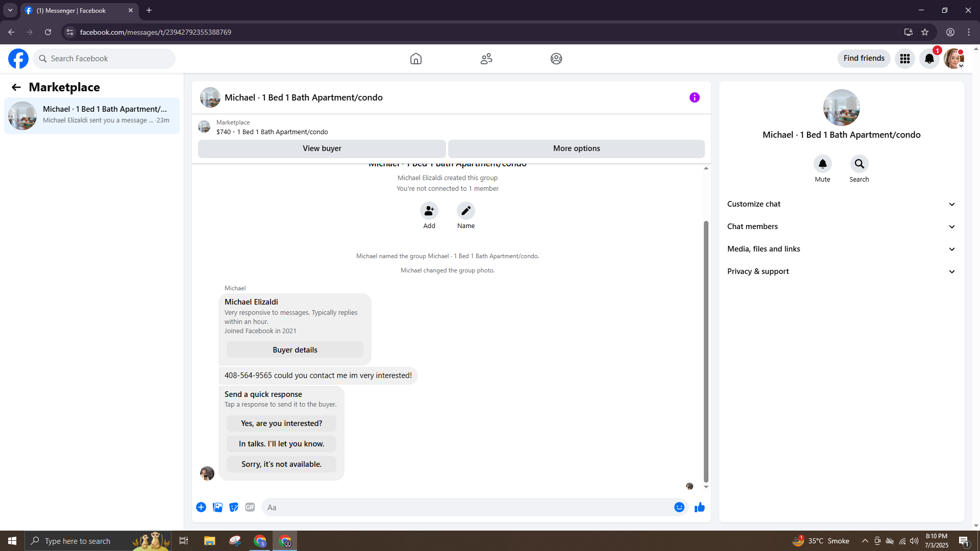Expand Chat members section
Screen dimensions: 980x551
click(841, 227)
